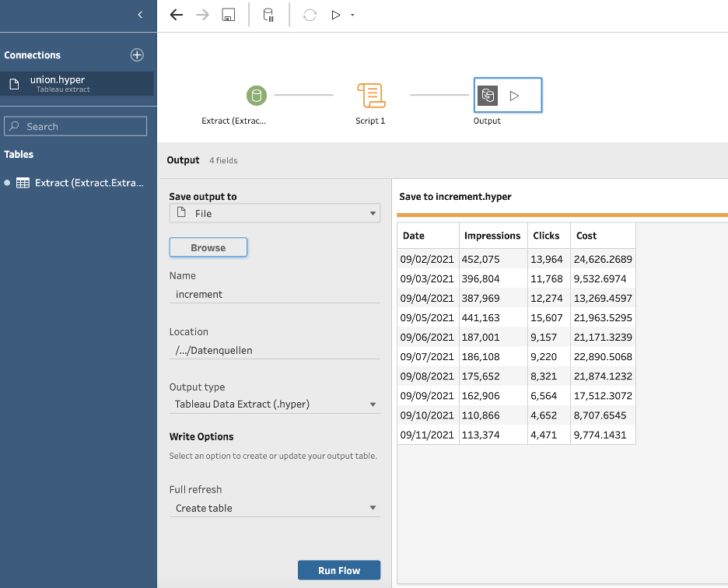Save the flow with the disk icon

229,15
